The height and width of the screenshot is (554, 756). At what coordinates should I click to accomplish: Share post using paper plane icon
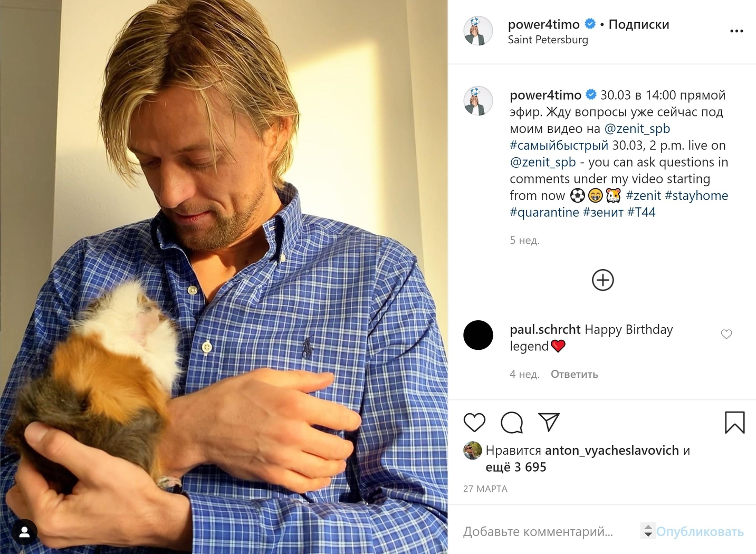[x=549, y=422]
